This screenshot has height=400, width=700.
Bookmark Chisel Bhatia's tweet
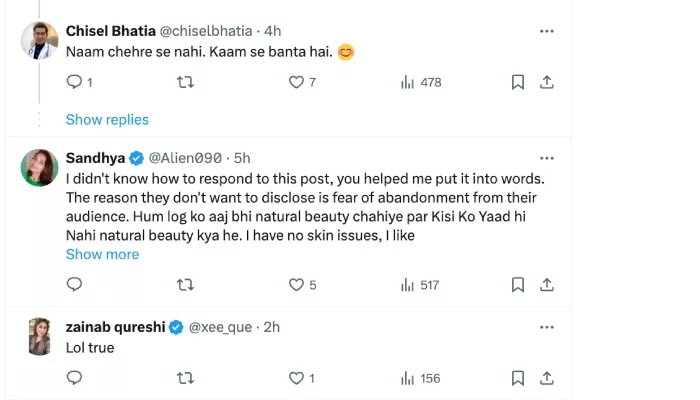pos(518,82)
